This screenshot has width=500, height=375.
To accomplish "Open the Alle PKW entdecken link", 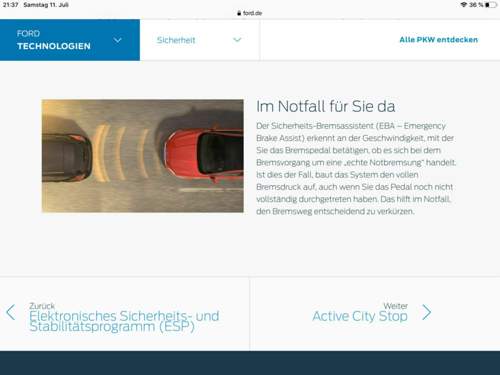I will click(438, 40).
